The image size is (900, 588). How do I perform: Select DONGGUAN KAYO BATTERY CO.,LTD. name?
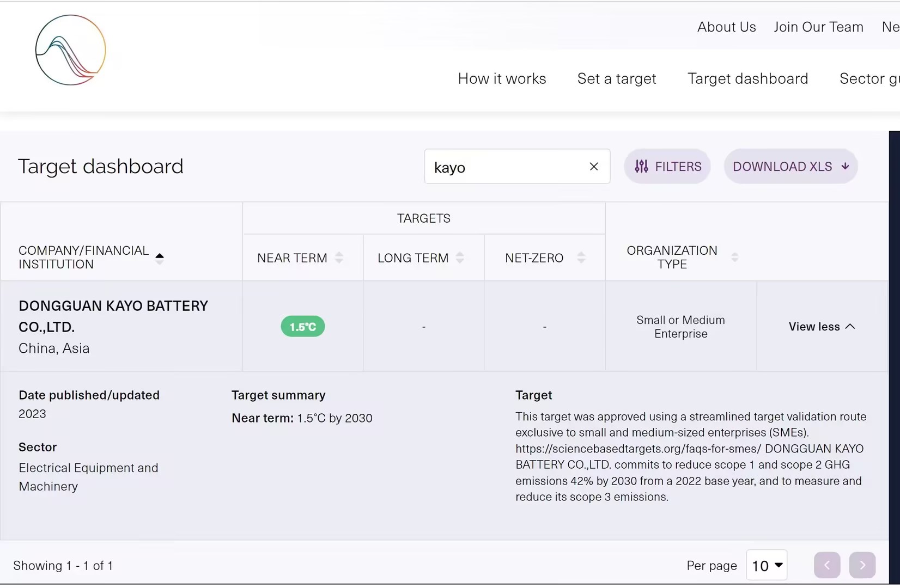(x=113, y=316)
